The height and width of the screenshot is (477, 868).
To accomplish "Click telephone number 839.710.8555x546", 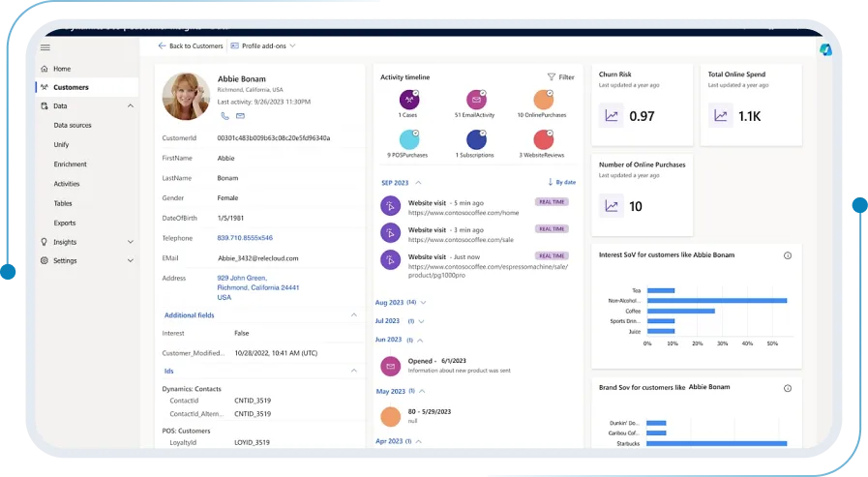I will (x=245, y=238).
